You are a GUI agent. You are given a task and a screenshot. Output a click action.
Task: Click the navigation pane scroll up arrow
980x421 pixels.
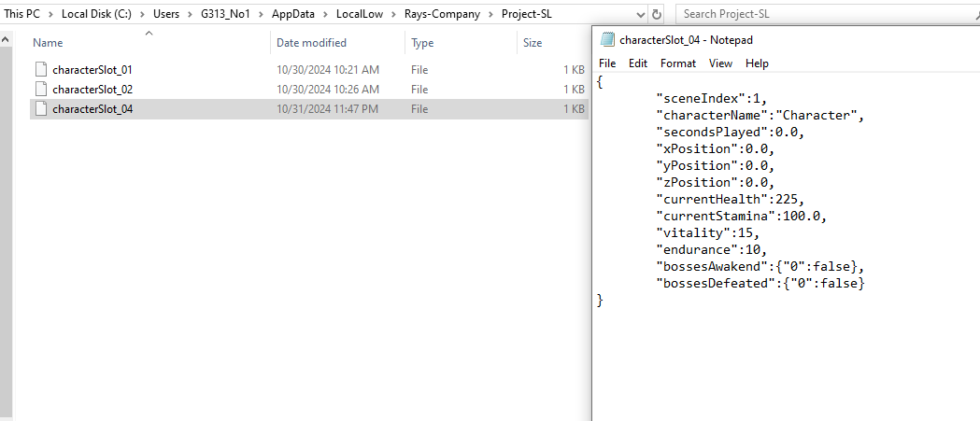(x=6, y=40)
